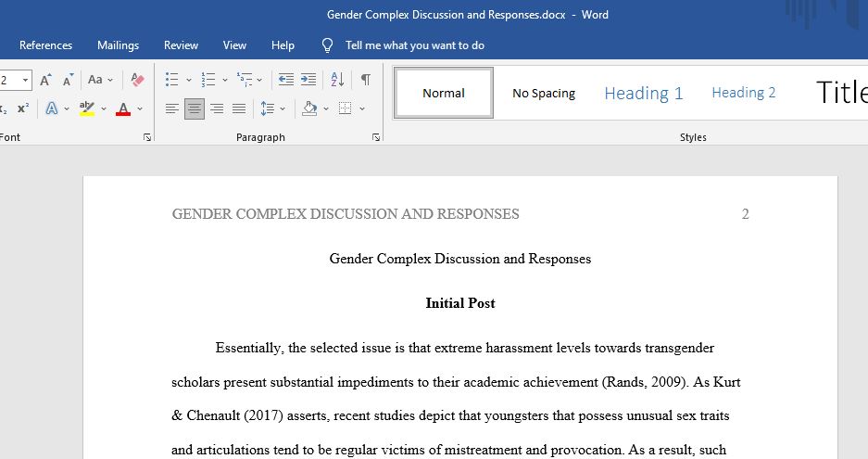
Task: Expand highlight color dropdown arrow
Action: tap(104, 108)
